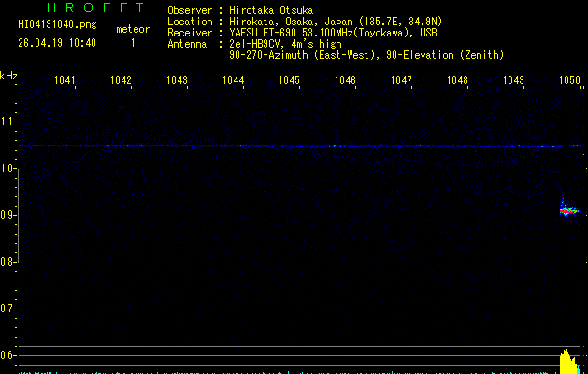The width and height of the screenshot is (588, 374).
Task: Click the horizontal blue carrier line
Action: pyautogui.click(x=299, y=146)
